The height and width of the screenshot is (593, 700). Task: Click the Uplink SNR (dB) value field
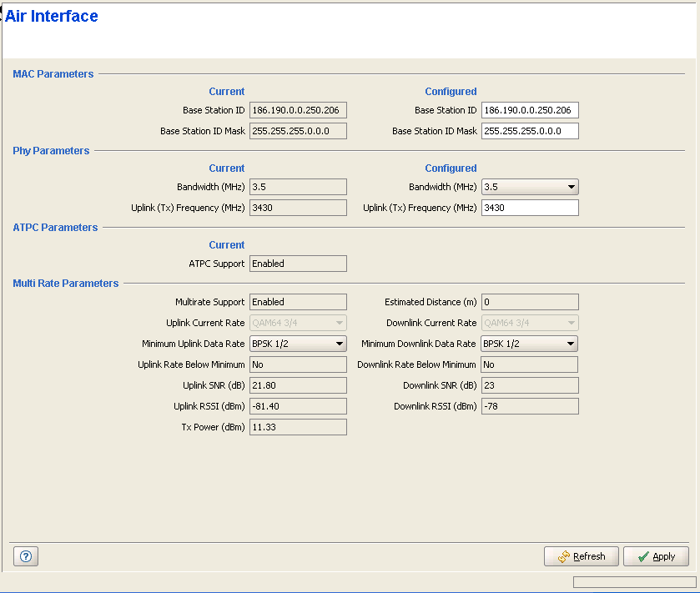(x=298, y=385)
